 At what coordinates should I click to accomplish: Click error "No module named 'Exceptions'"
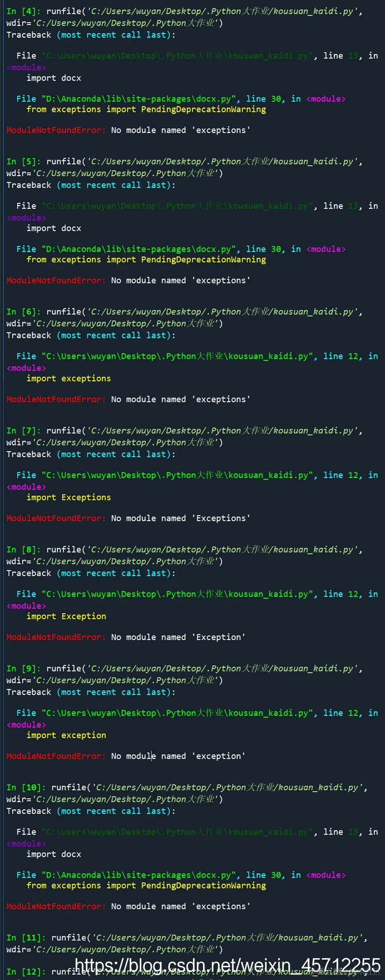(x=181, y=518)
